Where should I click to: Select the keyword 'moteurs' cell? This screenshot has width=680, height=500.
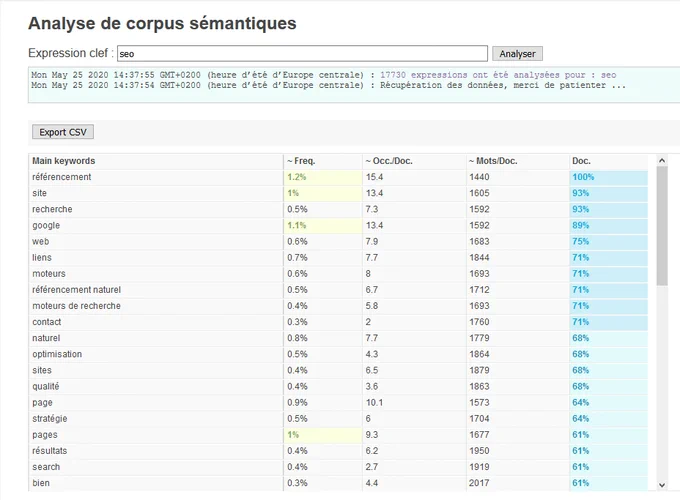coord(156,274)
